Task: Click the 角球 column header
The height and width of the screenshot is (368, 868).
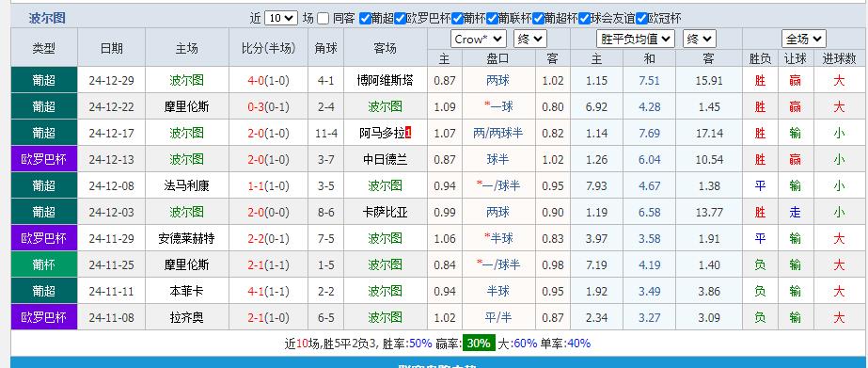Action: (x=325, y=48)
